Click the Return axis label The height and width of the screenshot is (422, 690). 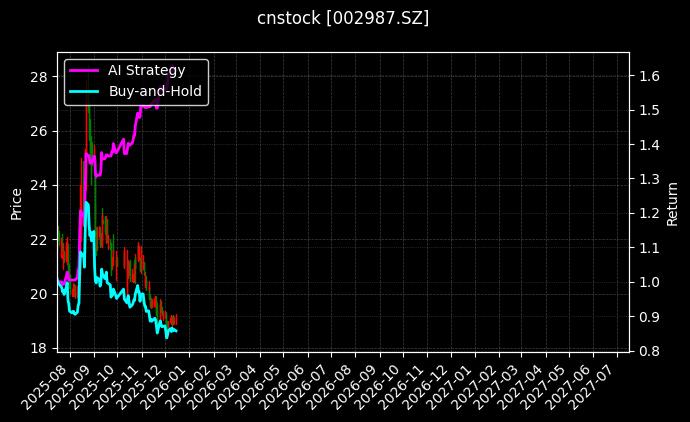[x=672, y=201]
